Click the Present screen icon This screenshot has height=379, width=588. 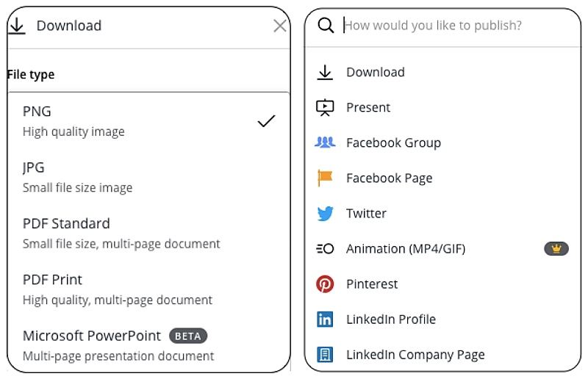point(325,107)
